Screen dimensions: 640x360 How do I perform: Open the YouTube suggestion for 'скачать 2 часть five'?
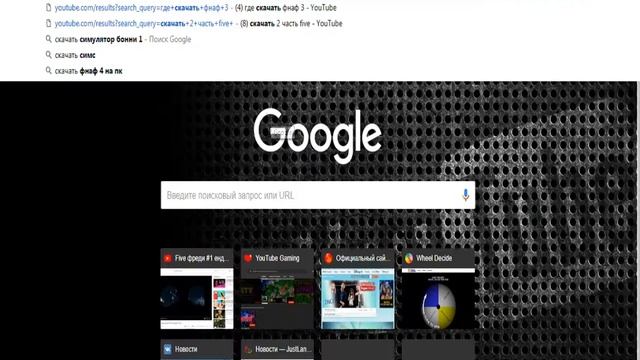point(198,23)
